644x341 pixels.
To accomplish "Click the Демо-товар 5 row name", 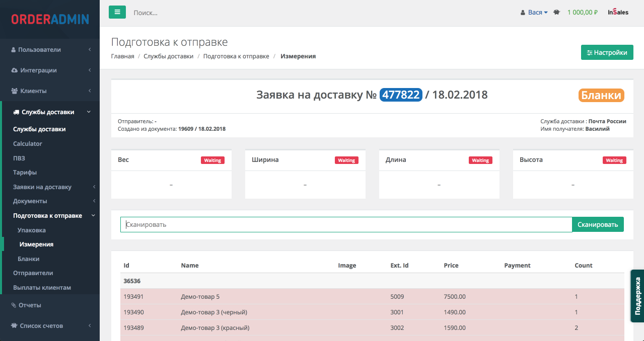I will click(200, 297).
